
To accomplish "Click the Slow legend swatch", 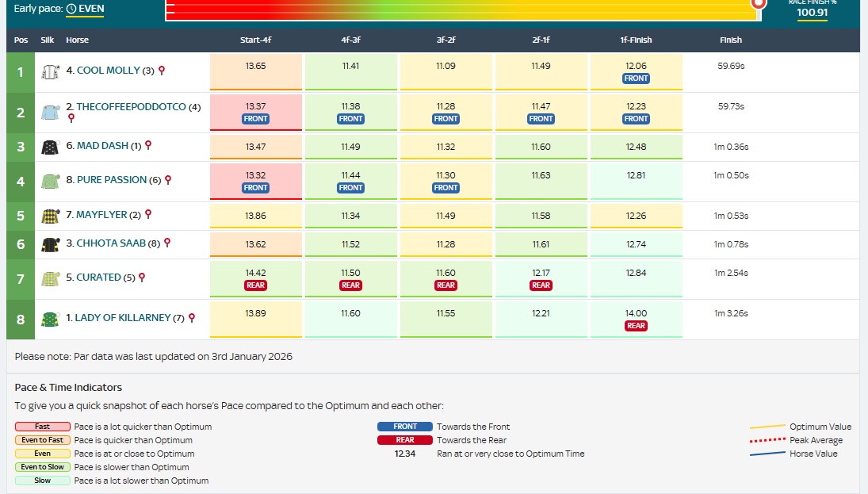I will [x=41, y=481].
